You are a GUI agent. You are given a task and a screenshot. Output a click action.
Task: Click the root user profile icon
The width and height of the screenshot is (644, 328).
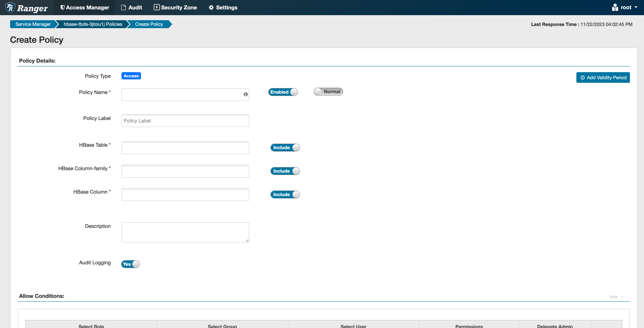click(x=615, y=8)
